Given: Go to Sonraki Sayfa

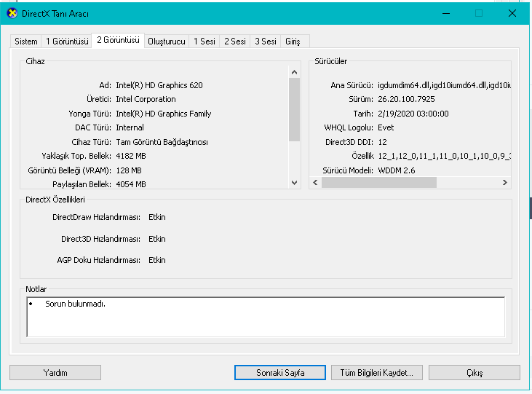Looking at the screenshot, I should click(x=280, y=373).
